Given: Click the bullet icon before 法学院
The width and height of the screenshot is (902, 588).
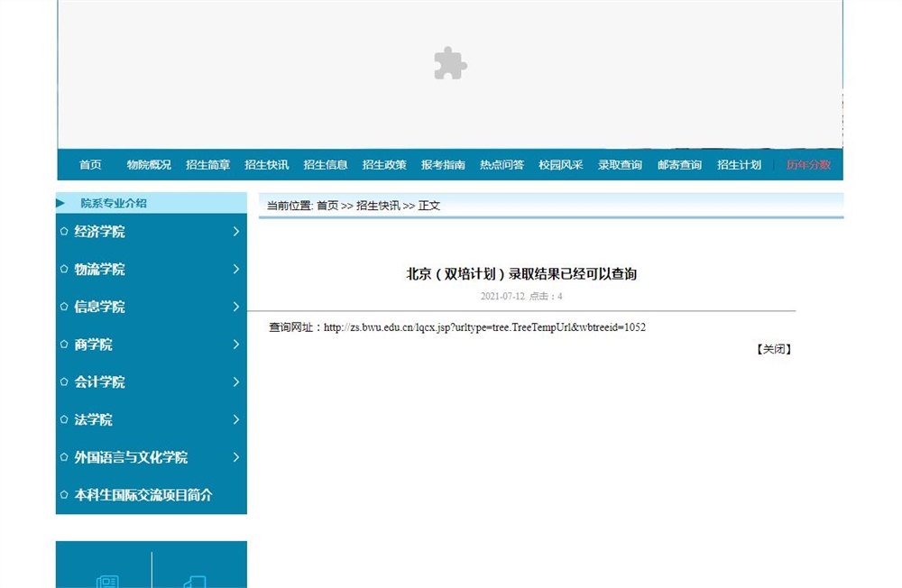Looking at the screenshot, I should coord(64,419).
